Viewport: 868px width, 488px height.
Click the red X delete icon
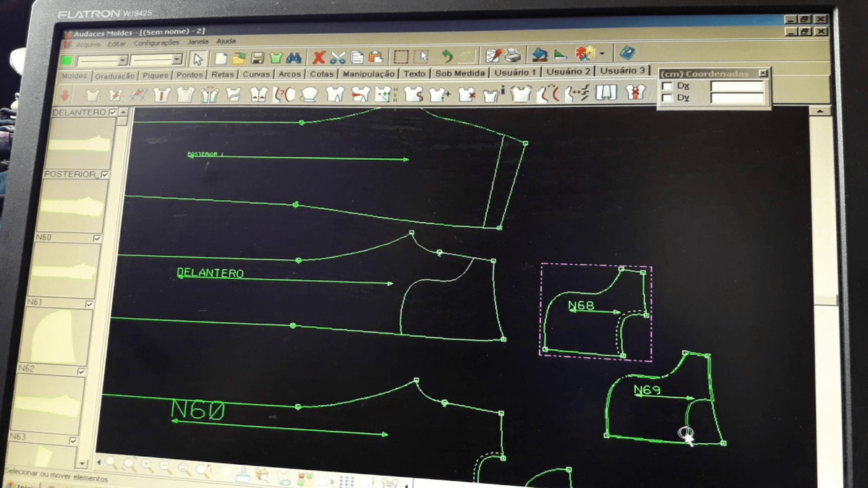(318, 57)
